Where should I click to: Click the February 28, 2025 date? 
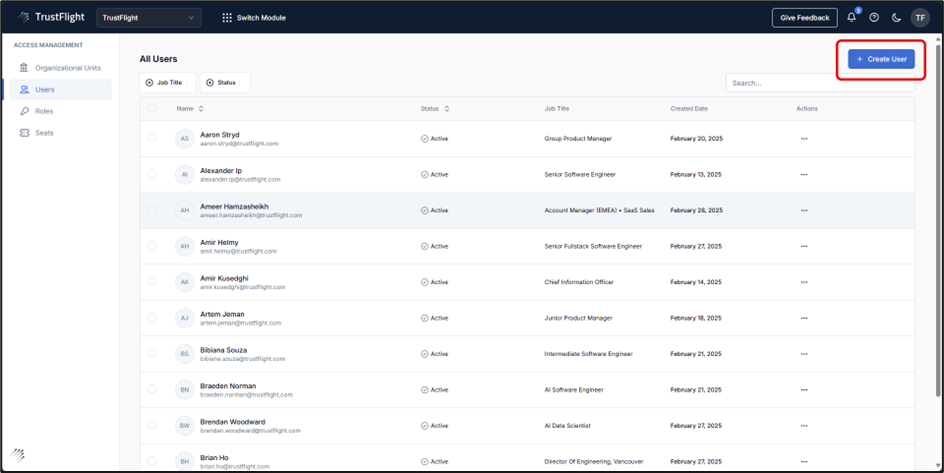pyautogui.click(x=697, y=211)
